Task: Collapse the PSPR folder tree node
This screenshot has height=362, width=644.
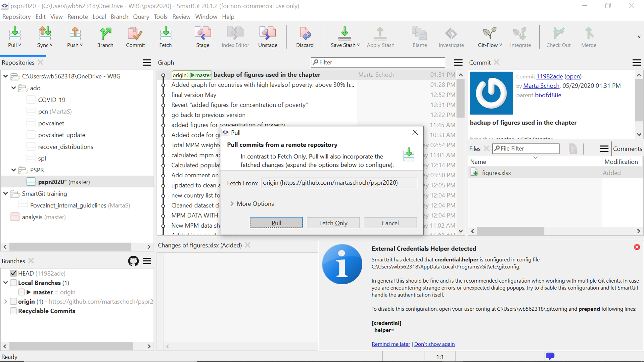Action: pos(14,170)
